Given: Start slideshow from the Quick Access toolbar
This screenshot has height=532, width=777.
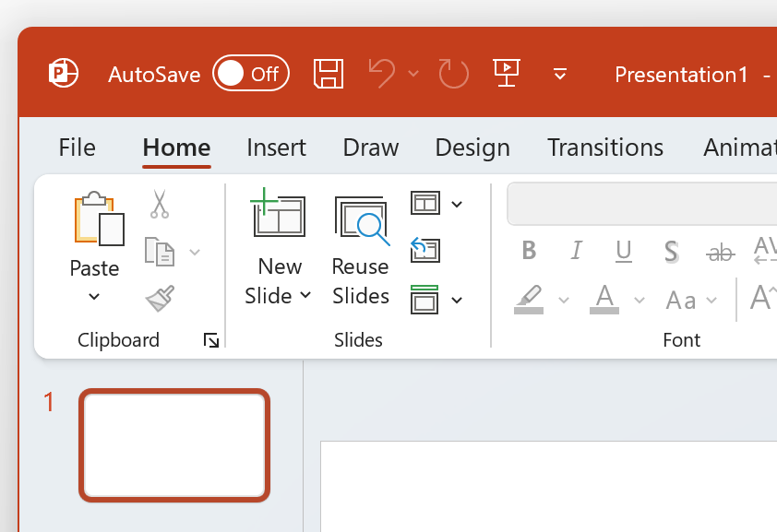Looking at the screenshot, I should coord(507,73).
